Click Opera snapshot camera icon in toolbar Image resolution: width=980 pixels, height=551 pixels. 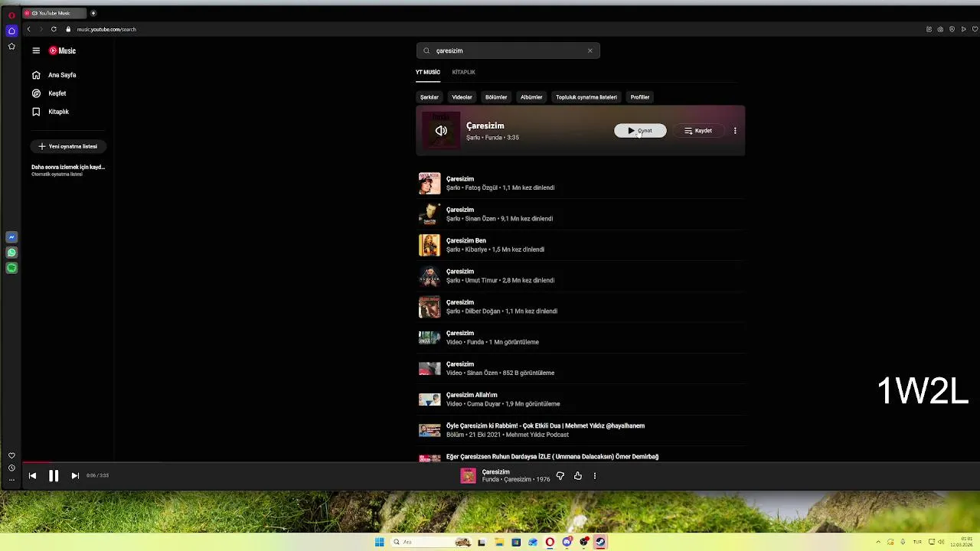point(941,29)
